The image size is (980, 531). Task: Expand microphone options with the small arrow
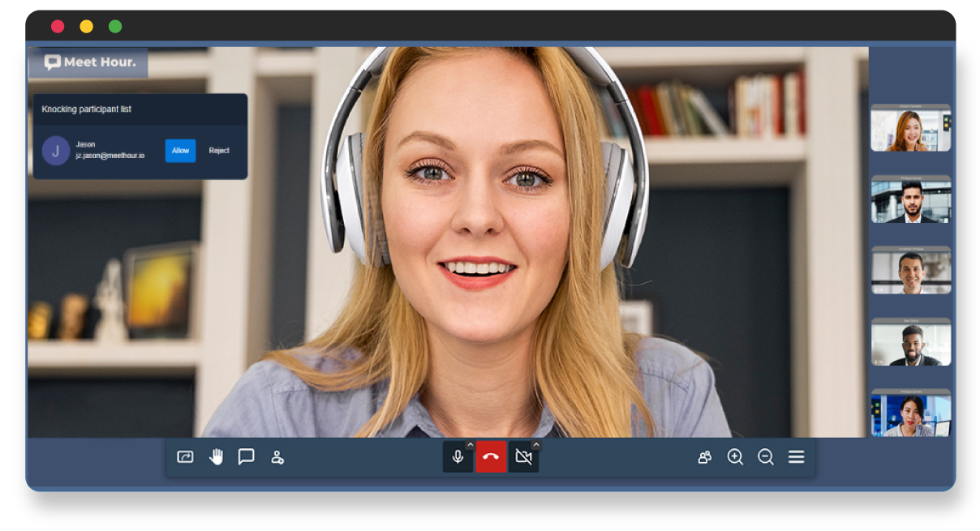(471, 445)
